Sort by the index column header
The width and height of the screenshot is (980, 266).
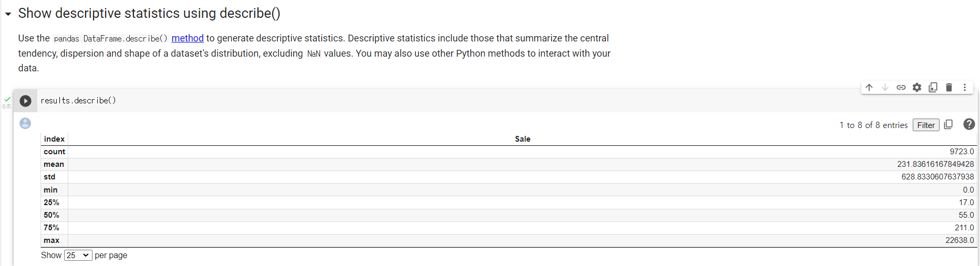(x=54, y=139)
